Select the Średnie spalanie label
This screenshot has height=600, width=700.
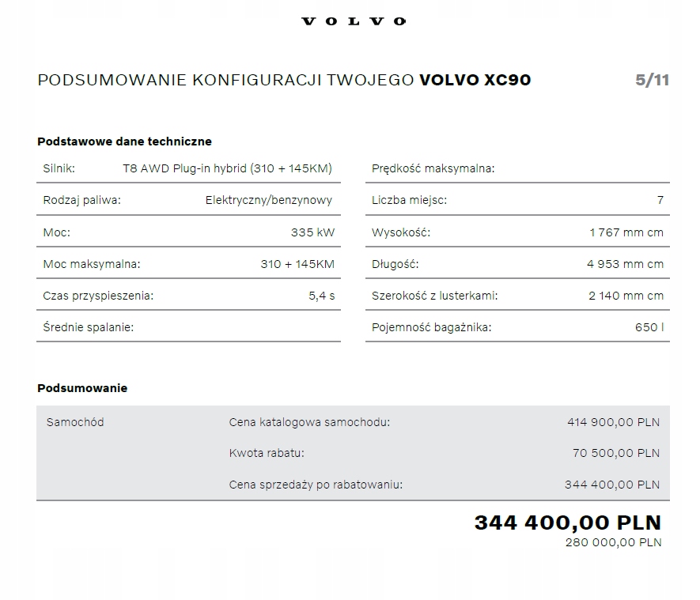pos(88,327)
